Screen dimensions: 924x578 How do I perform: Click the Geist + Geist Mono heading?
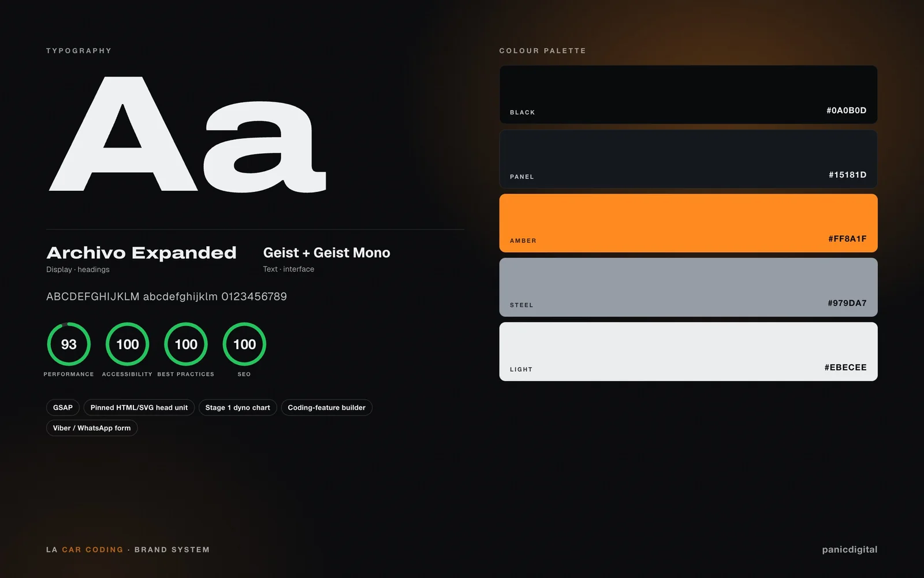point(327,253)
